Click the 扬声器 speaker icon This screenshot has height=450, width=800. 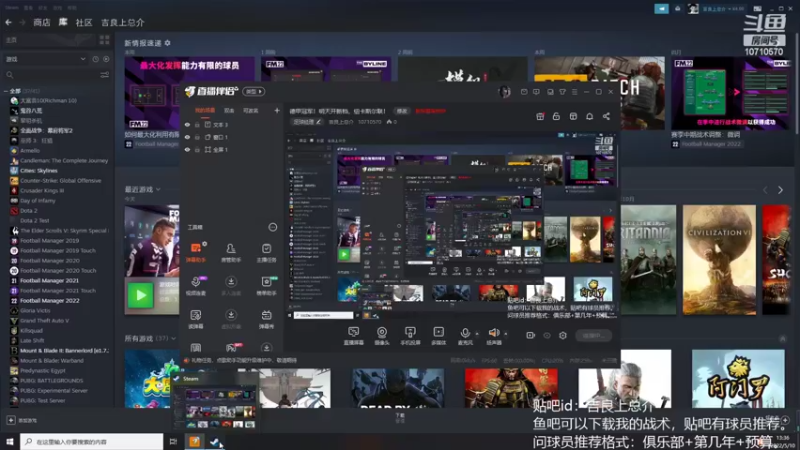[493, 333]
